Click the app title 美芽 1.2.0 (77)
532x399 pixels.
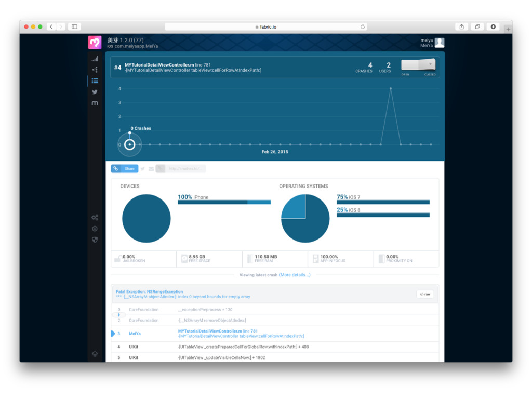[126, 40]
